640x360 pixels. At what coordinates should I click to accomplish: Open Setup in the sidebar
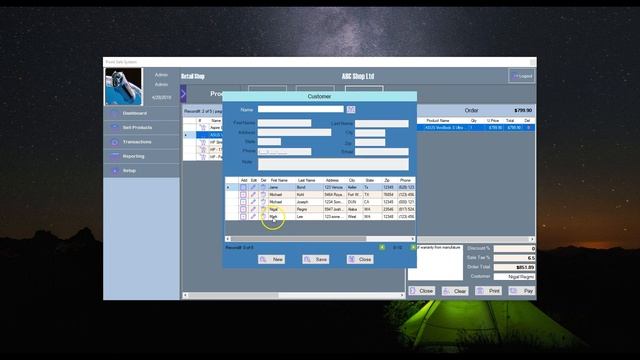click(x=141, y=171)
